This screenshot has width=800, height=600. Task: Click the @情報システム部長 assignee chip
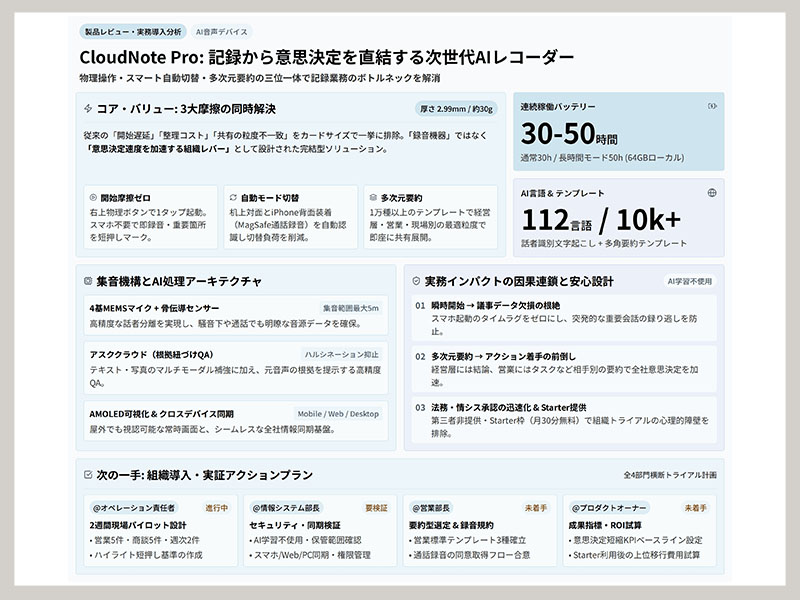286,508
